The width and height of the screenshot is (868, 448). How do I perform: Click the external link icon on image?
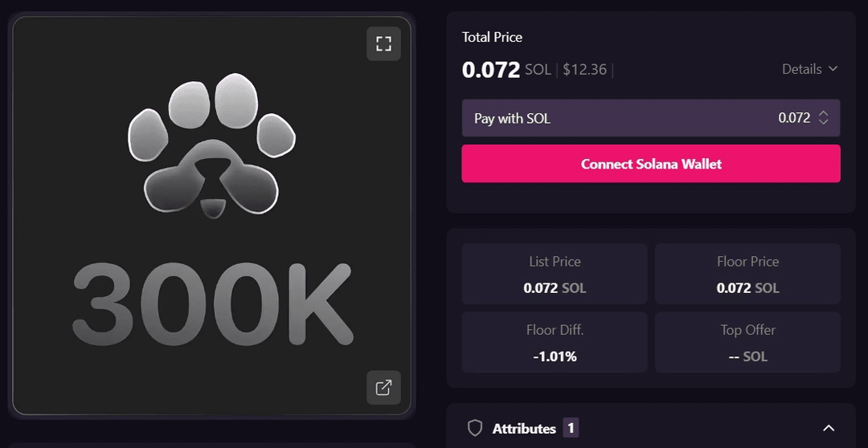point(383,388)
